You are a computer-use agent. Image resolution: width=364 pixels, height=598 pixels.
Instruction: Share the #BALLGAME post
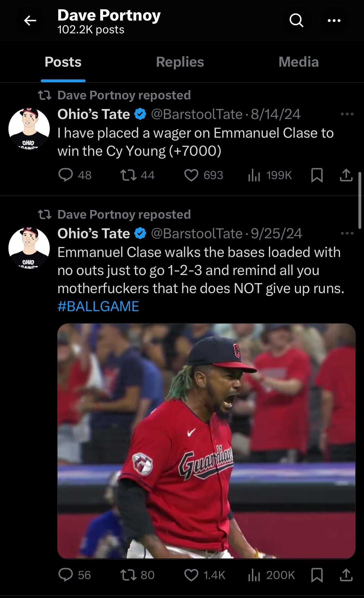(346, 575)
